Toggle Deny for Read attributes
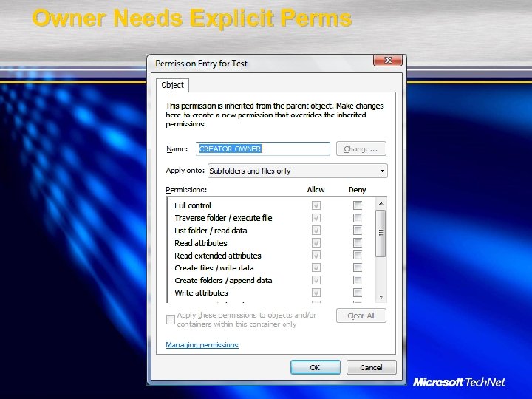532x399 pixels. (358, 243)
